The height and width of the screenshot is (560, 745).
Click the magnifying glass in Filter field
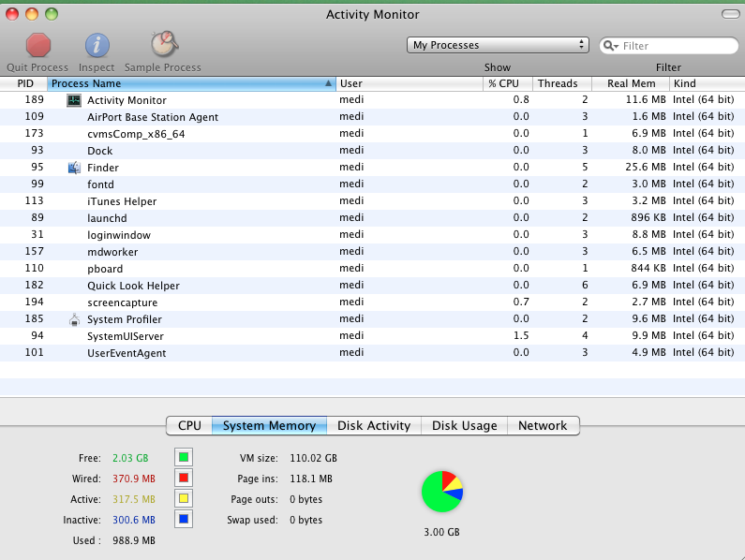pyautogui.click(x=611, y=46)
